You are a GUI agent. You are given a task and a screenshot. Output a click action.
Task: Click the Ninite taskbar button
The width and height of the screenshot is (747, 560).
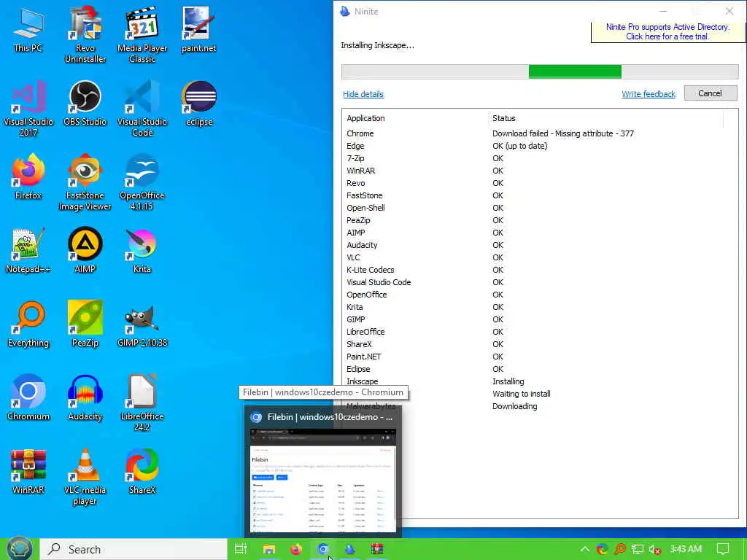pyautogui.click(x=349, y=549)
